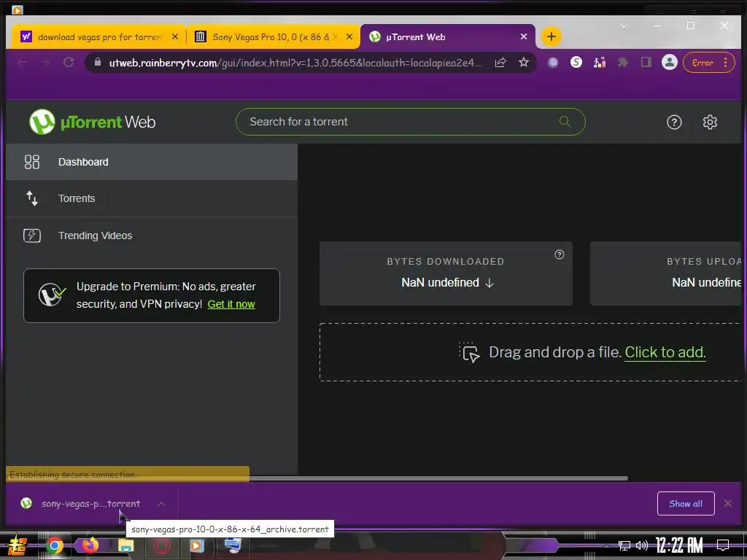Open the extensions puzzle icon
This screenshot has width=747, height=560.
coord(623,63)
